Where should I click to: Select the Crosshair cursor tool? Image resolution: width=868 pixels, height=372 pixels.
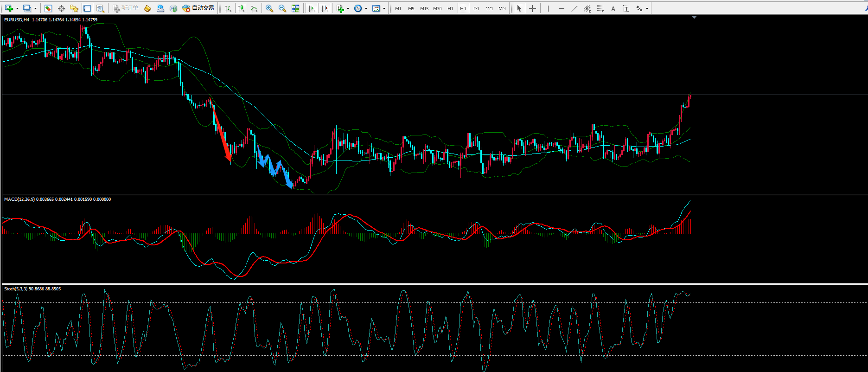click(532, 8)
